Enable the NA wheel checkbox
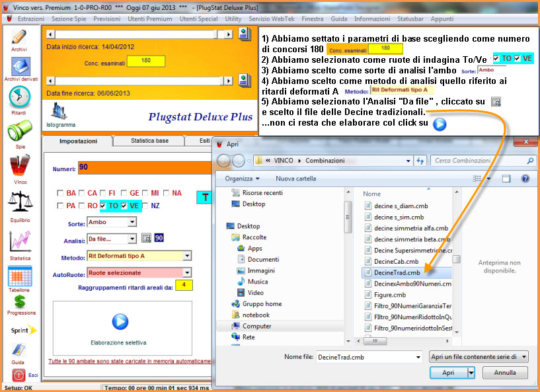540x392 pixels. click(x=167, y=193)
